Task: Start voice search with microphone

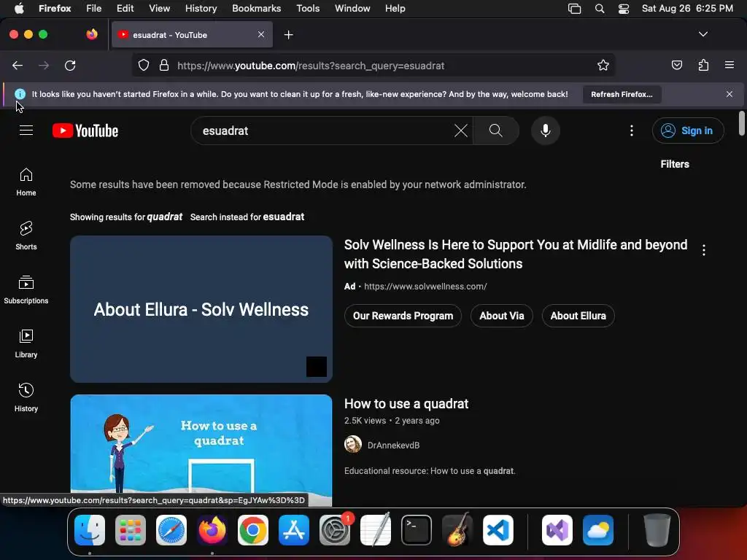Action: (x=546, y=131)
